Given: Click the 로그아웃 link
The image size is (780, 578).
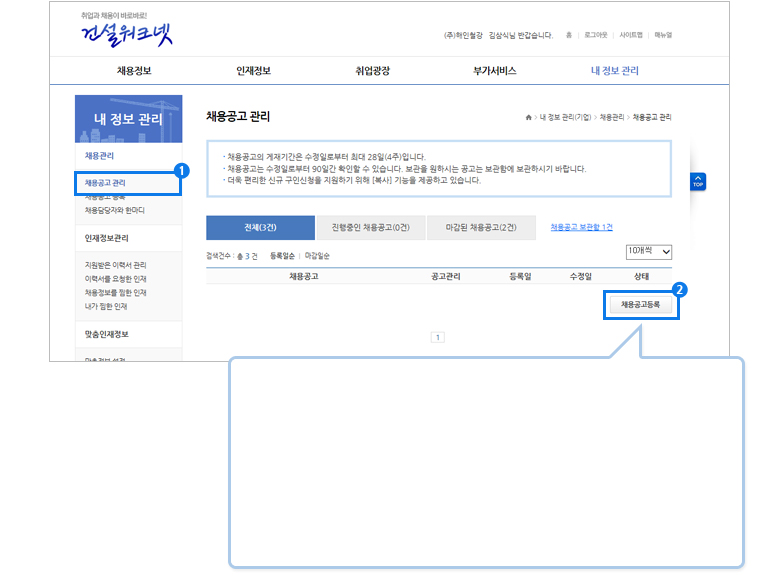Looking at the screenshot, I should pos(596,35).
